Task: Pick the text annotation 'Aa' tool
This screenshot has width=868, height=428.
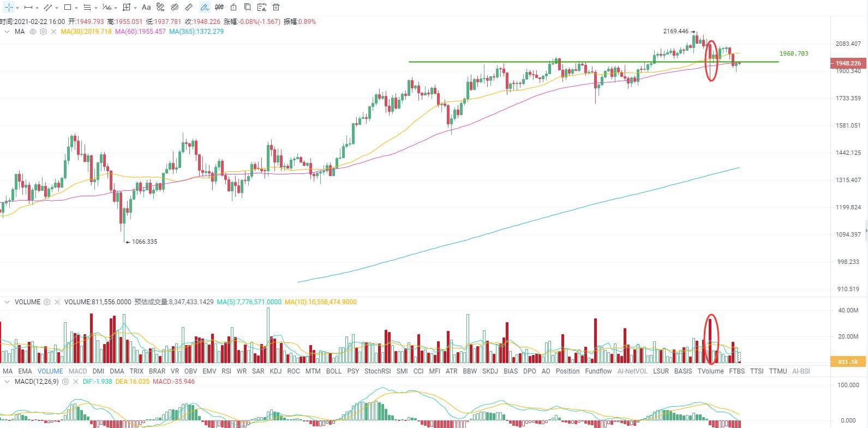Action: click(x=146, y=7)
